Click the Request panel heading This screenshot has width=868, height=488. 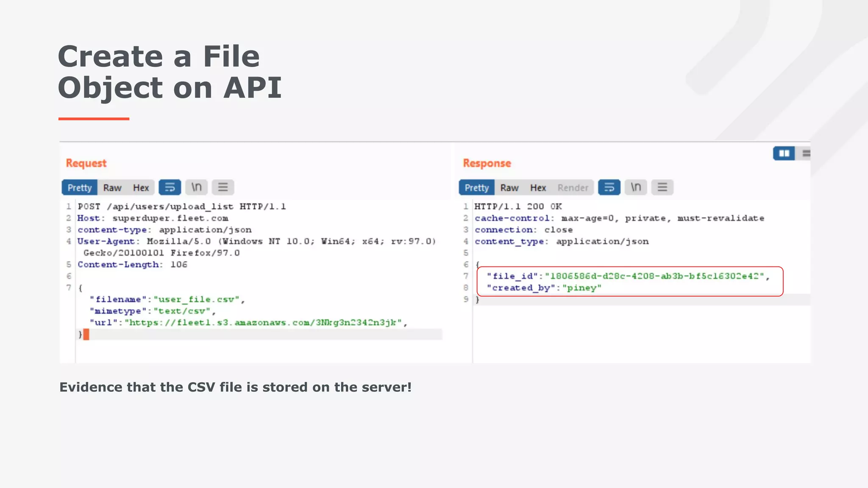click(x=86, y=163)
